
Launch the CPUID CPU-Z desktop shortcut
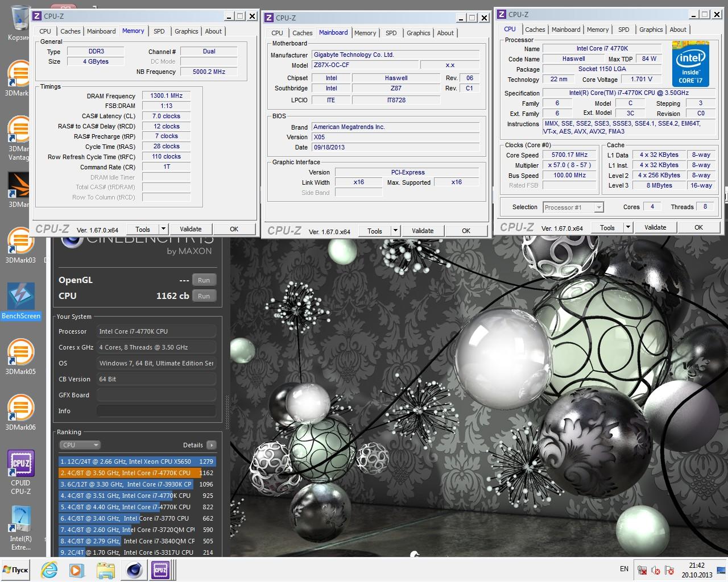pyautogui.click(x=20, y=472)
